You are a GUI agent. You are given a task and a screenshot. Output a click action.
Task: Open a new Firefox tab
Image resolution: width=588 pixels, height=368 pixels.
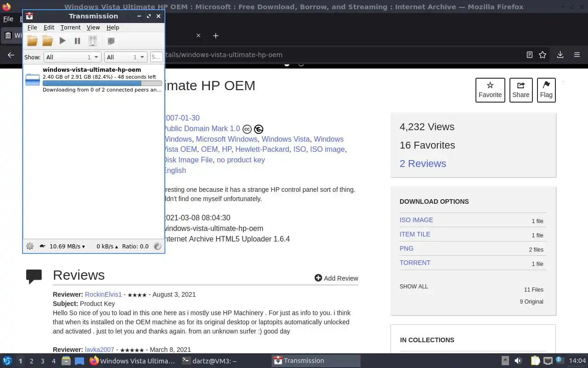[215, 35]
